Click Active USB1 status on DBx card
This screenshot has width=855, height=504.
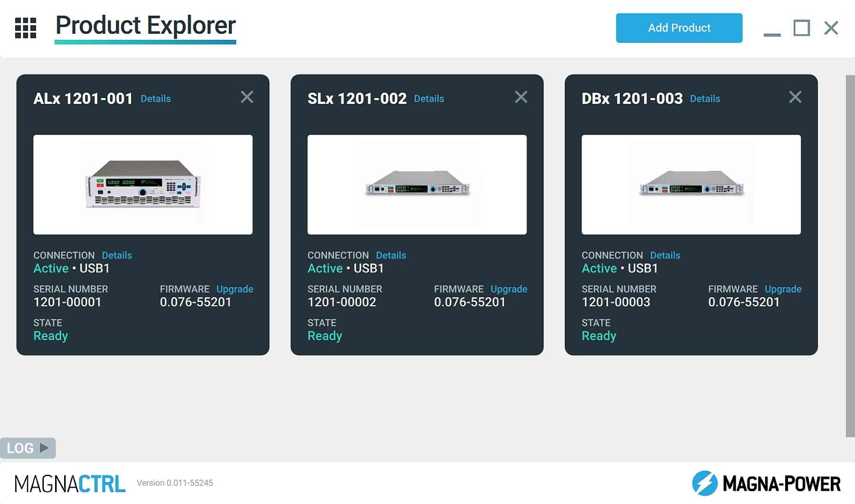pyautogui.click(x=620, y=269)
